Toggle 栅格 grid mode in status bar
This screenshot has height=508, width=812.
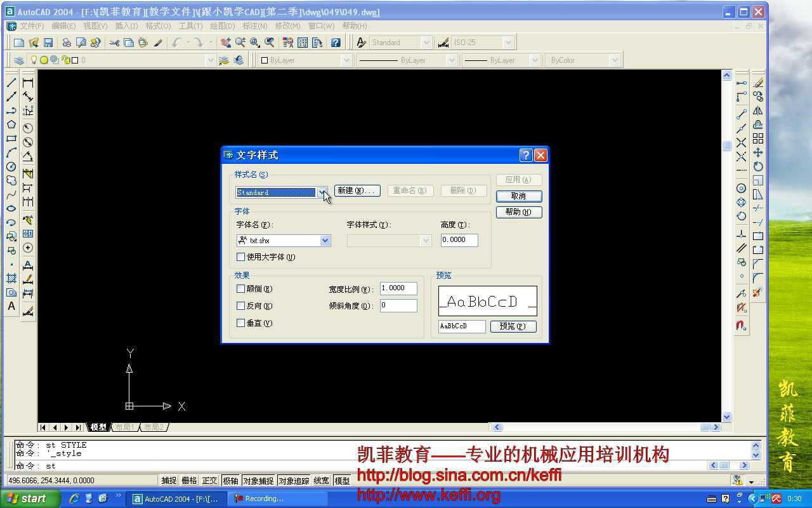pyautogui.click(x=189, y=481)
